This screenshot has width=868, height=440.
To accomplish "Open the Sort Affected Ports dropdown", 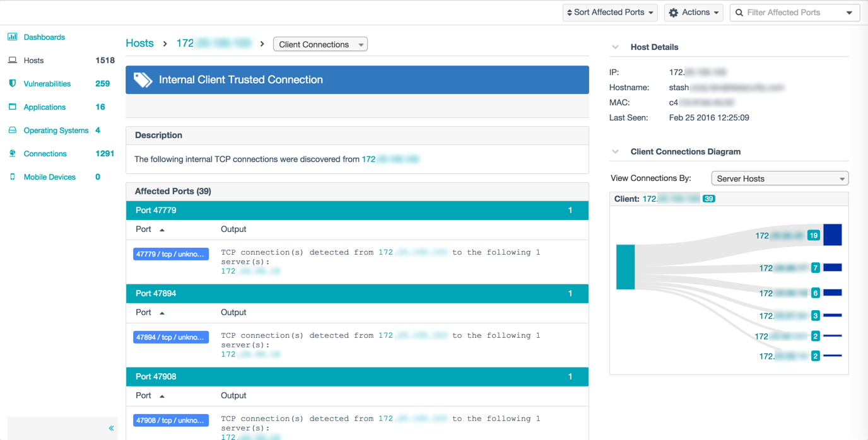I will (x=609, y=13).
